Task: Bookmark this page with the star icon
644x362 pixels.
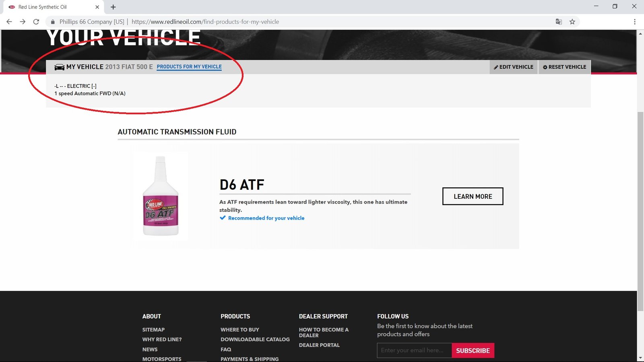Action: [x=572, y=22]
